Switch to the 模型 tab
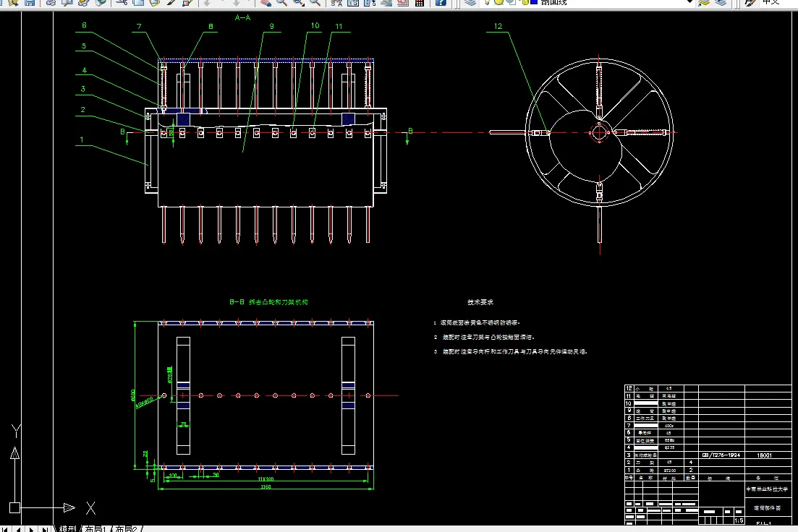The height and width of the screenshot is (532, 798). click(x=67, y=528)
